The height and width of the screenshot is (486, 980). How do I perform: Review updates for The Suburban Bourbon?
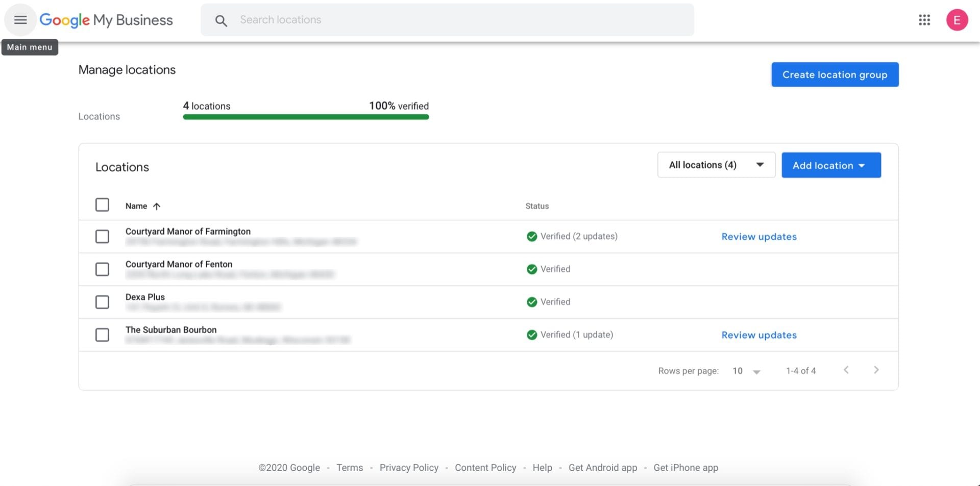point(759,335)
